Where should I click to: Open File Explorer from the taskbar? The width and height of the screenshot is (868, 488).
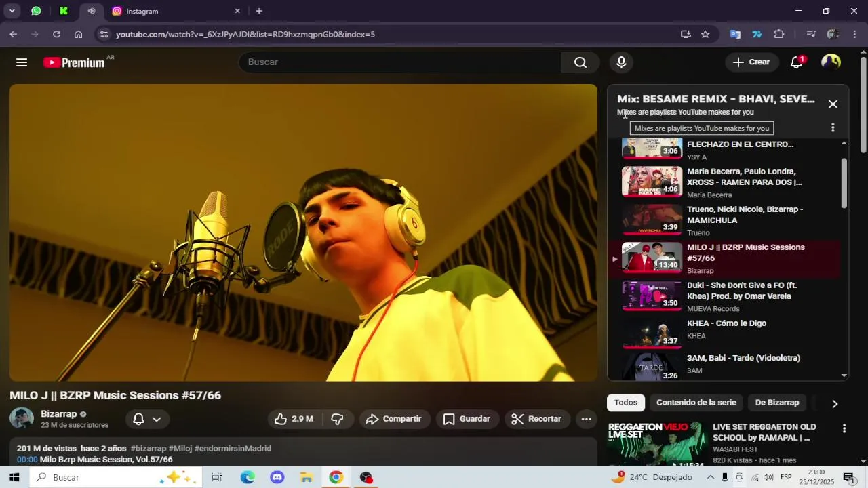click(307, 477)
